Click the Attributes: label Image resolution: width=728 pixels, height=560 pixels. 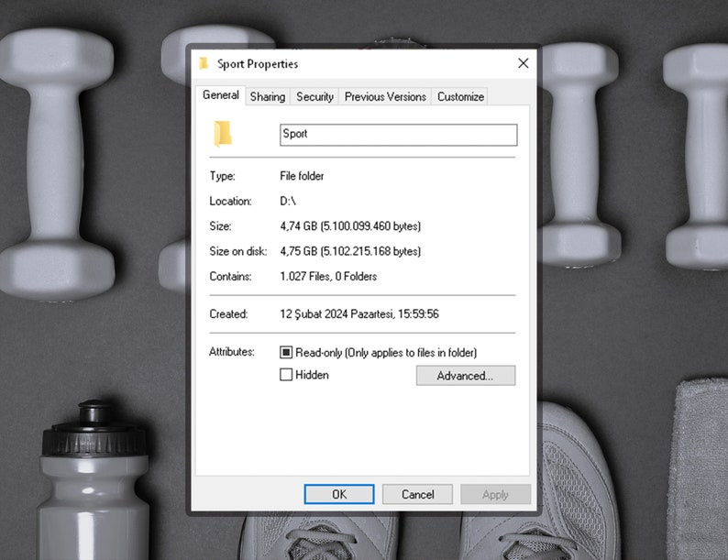tap(232, 352)
